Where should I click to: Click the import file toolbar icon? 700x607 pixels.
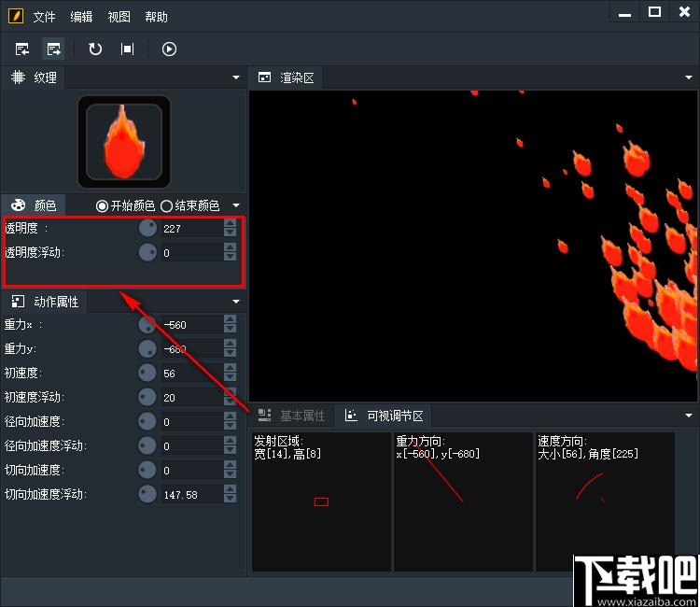(21, 49)
